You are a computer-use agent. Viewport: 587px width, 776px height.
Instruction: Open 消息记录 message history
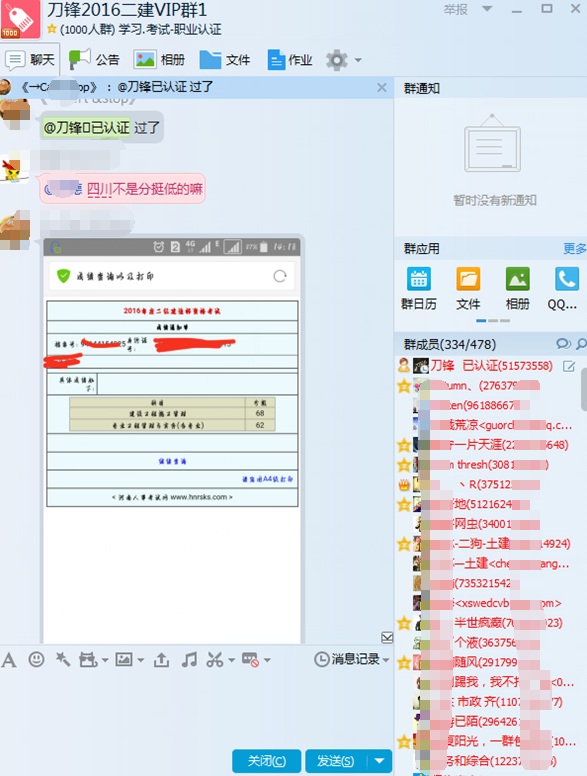(x=347, y=659)
